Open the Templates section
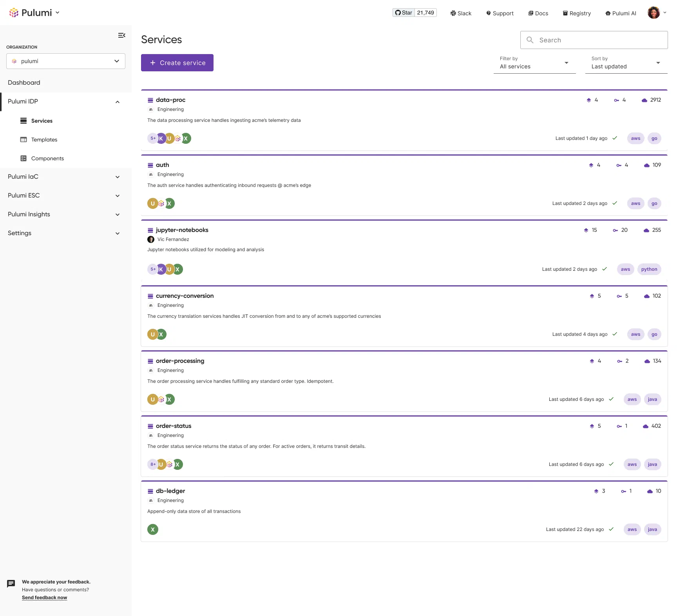 [44, 140]
